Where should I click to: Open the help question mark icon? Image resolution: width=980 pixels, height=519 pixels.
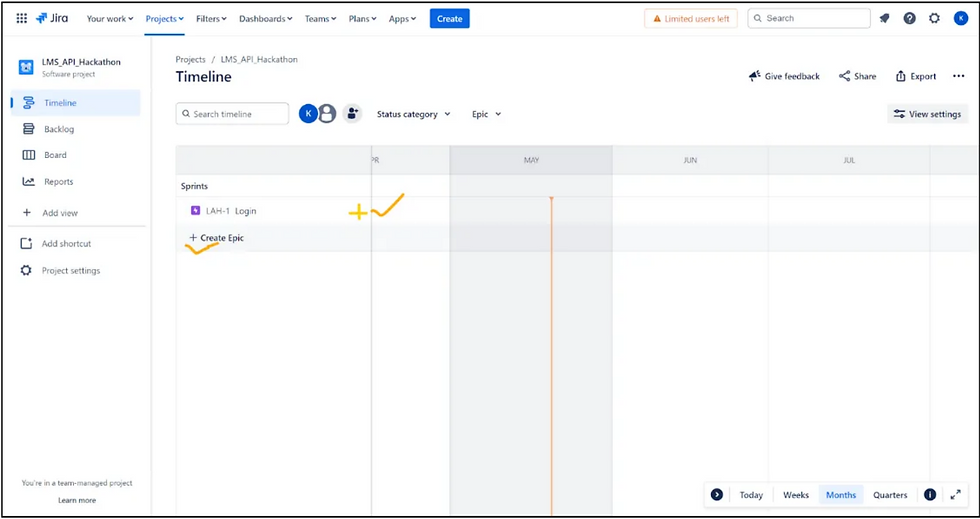(909, 19)
